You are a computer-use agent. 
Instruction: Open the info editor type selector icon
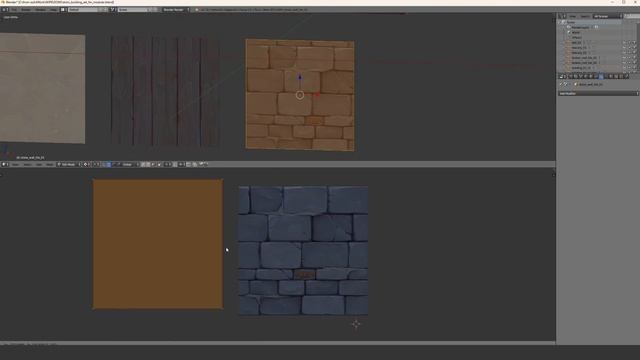point(5,9)
